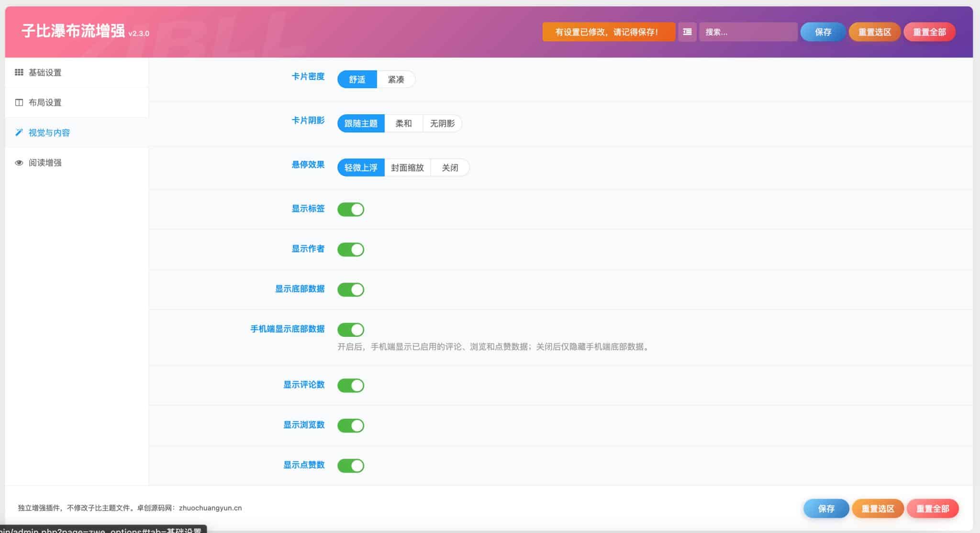Click the 悬停效果 label

tap(308, 165)
